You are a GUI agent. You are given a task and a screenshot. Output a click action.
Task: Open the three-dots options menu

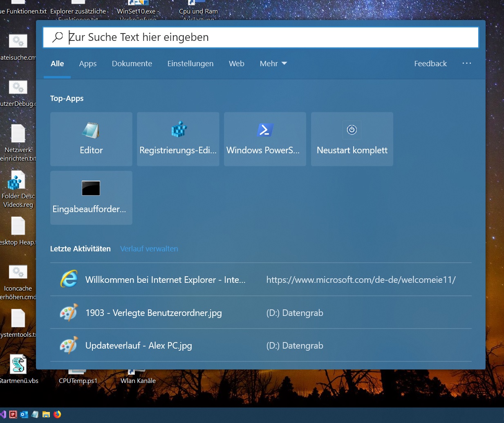(467, 63)
